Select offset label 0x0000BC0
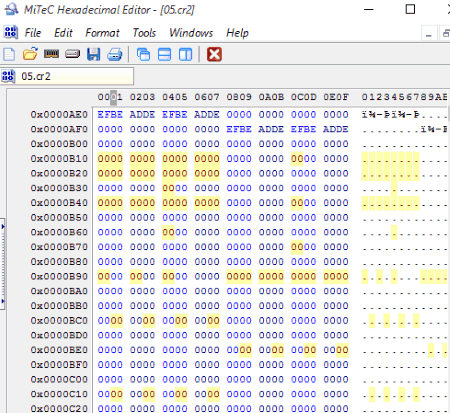The image size is (450, 413). click(59, 320)
